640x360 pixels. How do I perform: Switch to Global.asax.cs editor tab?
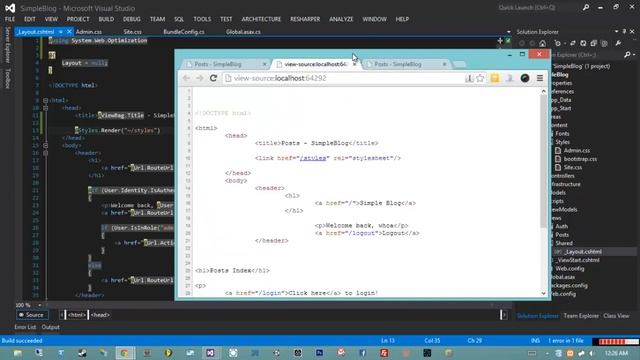coord(243,31)
